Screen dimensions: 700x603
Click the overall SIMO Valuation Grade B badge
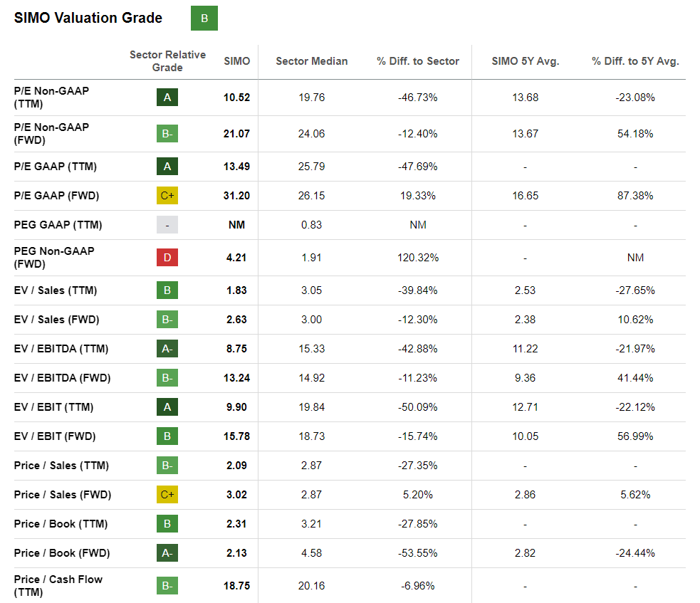(x=204, y=19)
